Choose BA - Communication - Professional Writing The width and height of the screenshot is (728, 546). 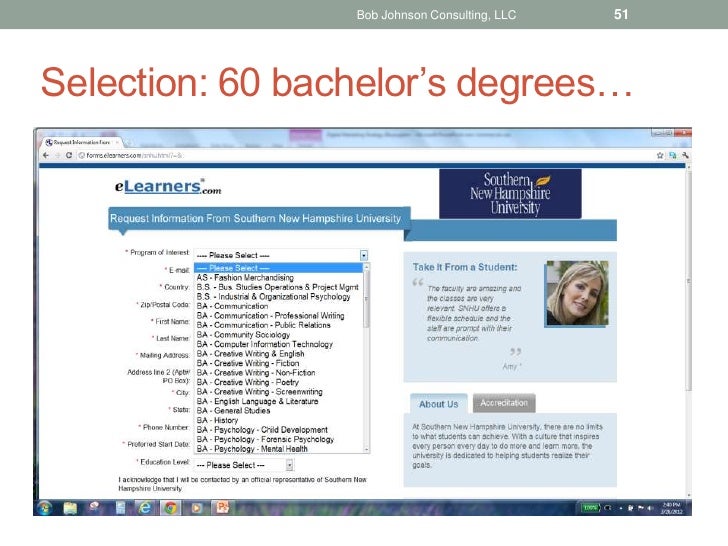[x=279, y=315]
